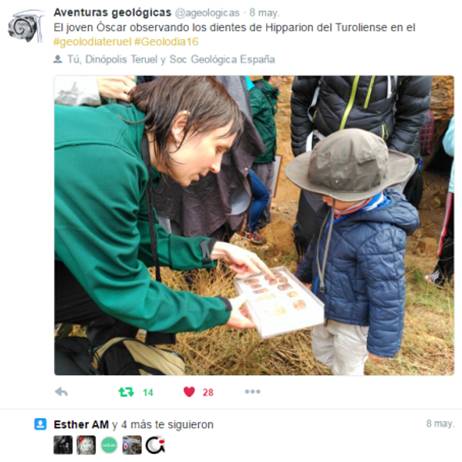
Task: Open Esther AM's profile name
Action: (x=81, y=424)
